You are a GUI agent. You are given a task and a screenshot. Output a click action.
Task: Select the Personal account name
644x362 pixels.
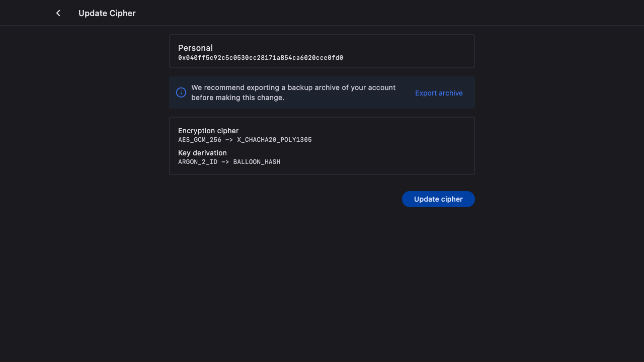click(195, 48)
